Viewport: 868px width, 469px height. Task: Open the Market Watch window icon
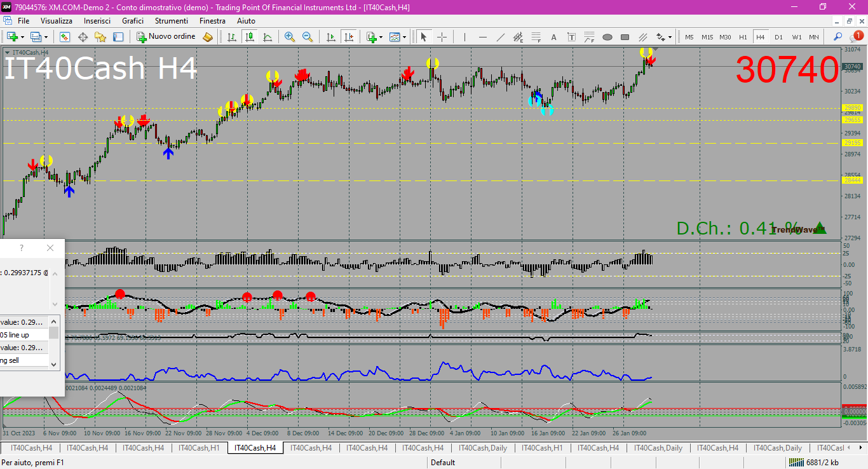[x=65, y=37]
